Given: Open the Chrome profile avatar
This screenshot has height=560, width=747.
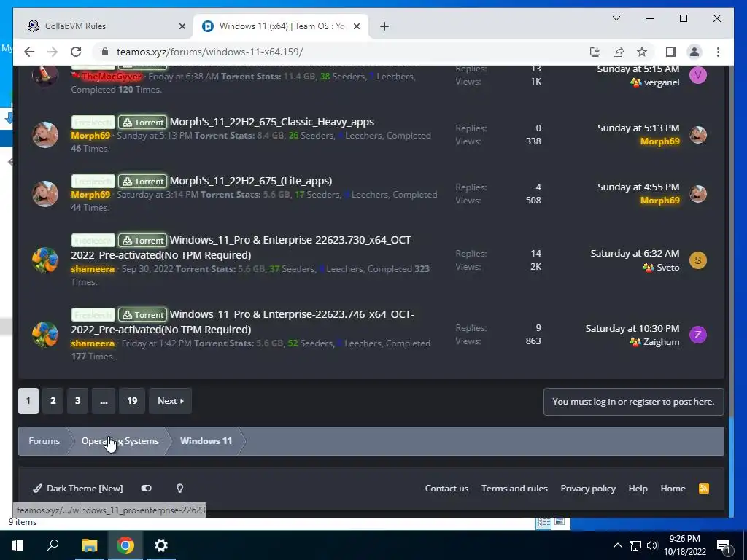Looking at the screenshot, I should (x=694, y=52).
